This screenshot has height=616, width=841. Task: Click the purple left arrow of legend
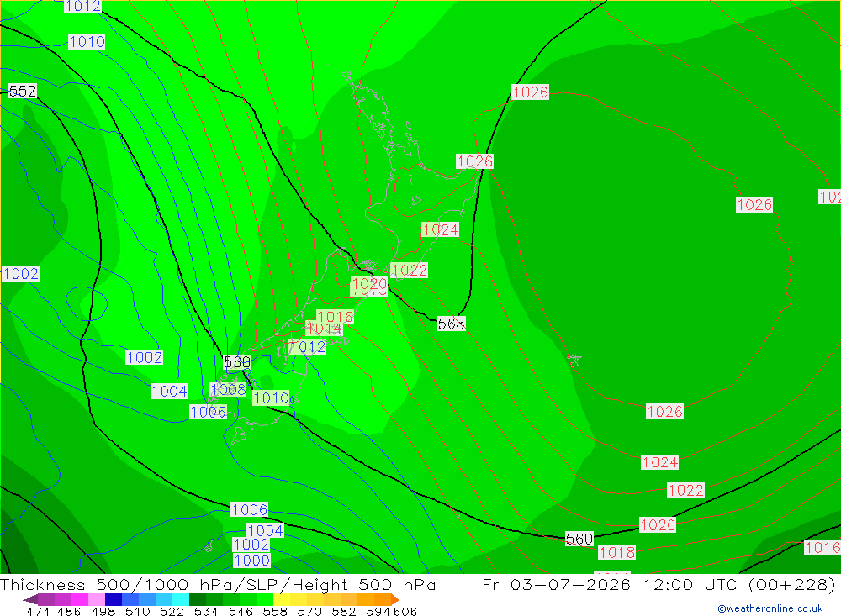coord(30,599)
